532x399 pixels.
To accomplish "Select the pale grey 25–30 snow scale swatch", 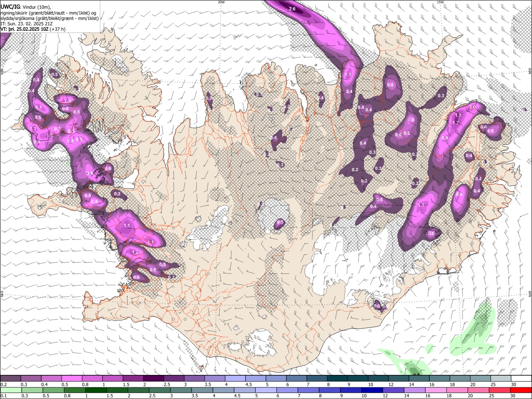I will (501, 379).
